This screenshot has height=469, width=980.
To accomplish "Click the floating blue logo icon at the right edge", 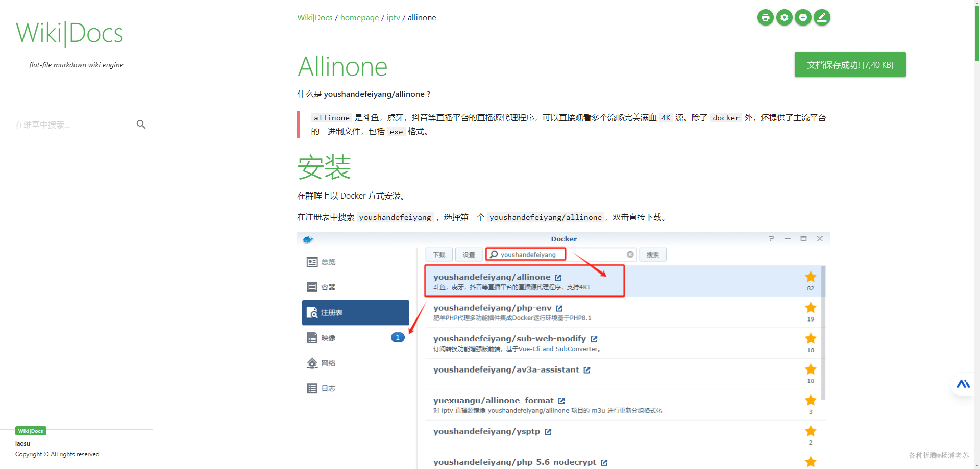I will (x=963, y=384).
